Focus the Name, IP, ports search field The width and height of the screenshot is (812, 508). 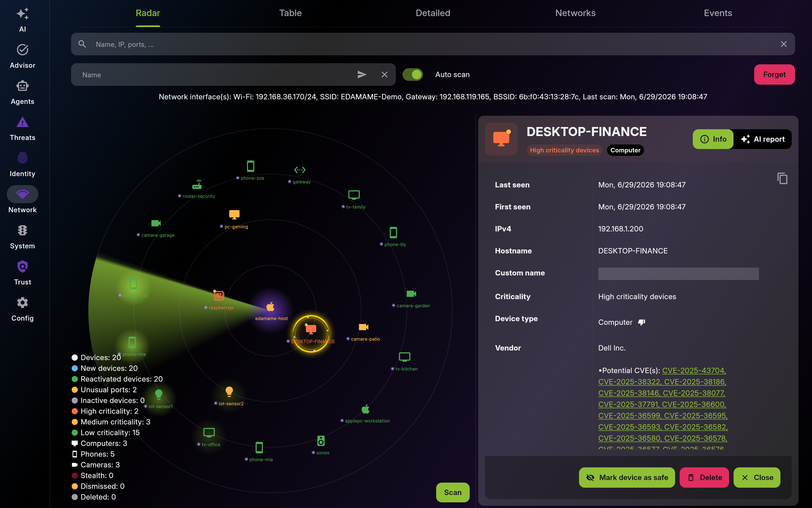[x=433, y=44]
